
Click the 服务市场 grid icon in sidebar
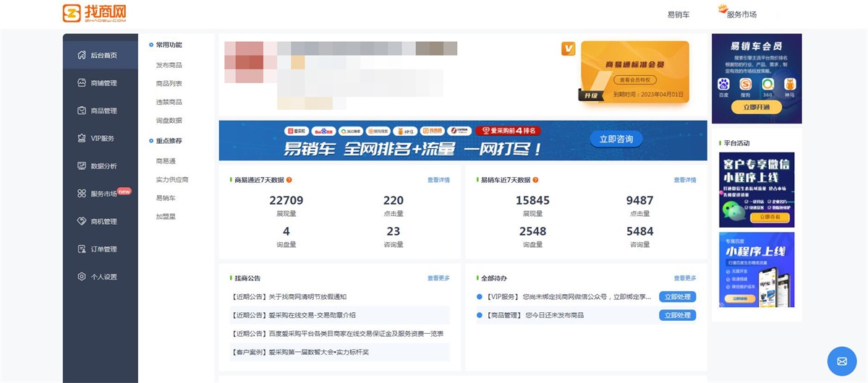click(82, 194)
